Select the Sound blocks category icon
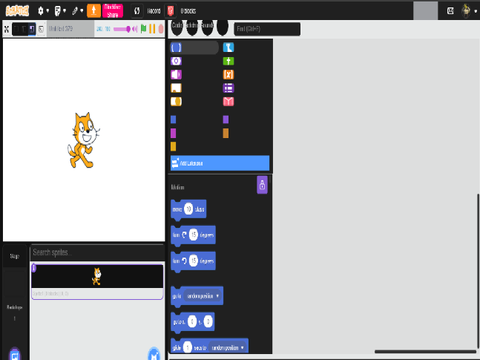 click(176, 74)
